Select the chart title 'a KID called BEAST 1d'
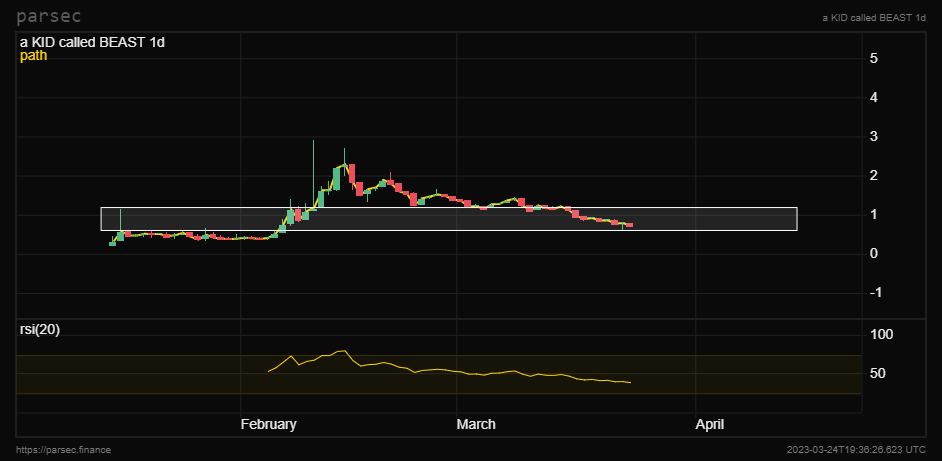 (x=93, y=43)
